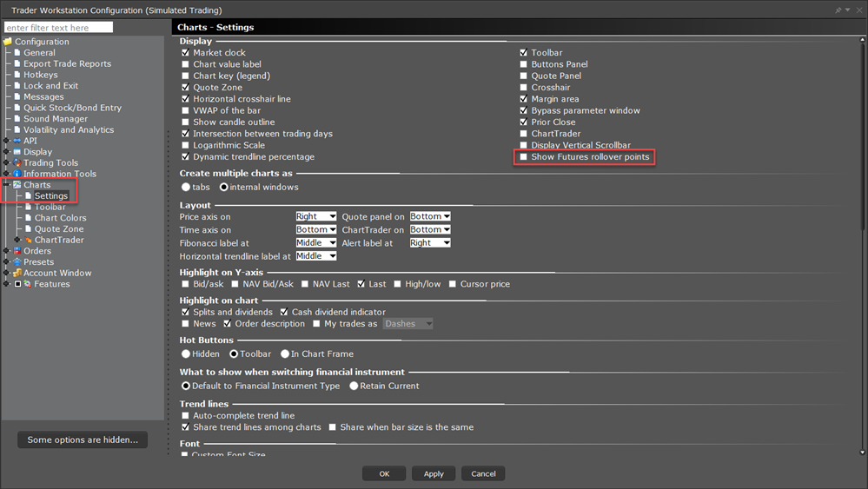Expand the Orders tree node
The image size is (868, 489).
pos(7,251)
